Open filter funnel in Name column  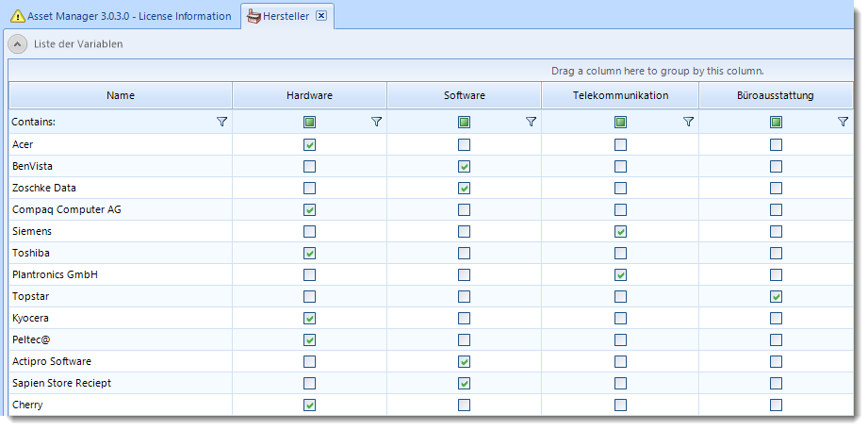click(222, 122)
